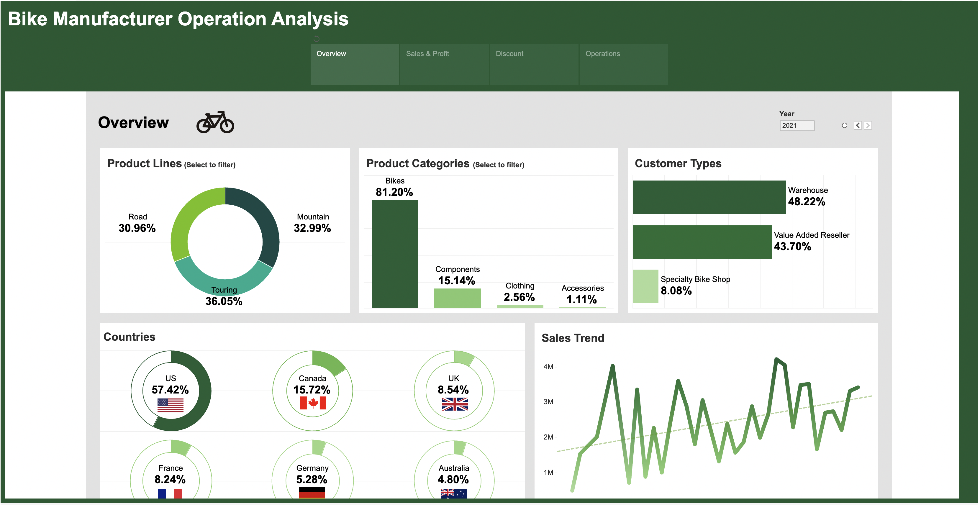Image resolution: width=980 pixels, height=505 pixels.
Task: Click the US flag icon
Action: (171, 405)
